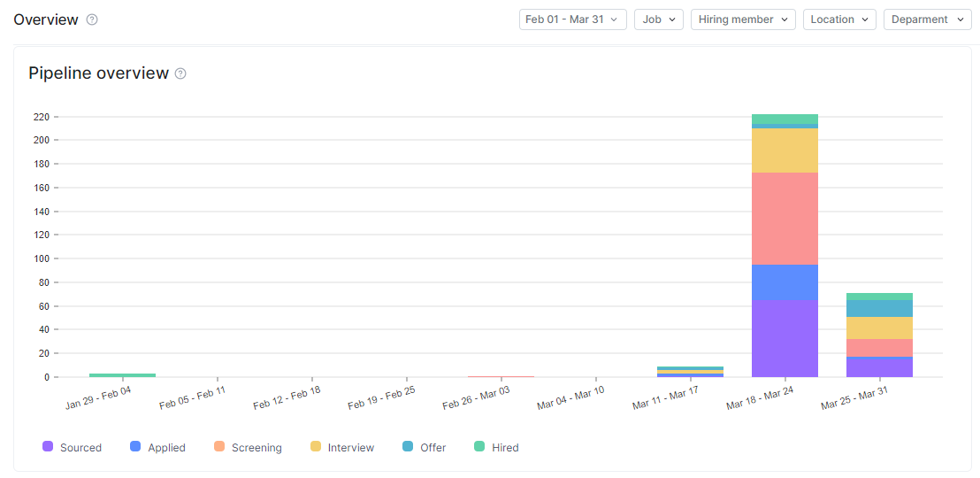The image size is (980, 478).
Task: Click the Mar 11 - Mar 17 axis label
Action: (x=665, y=397)
